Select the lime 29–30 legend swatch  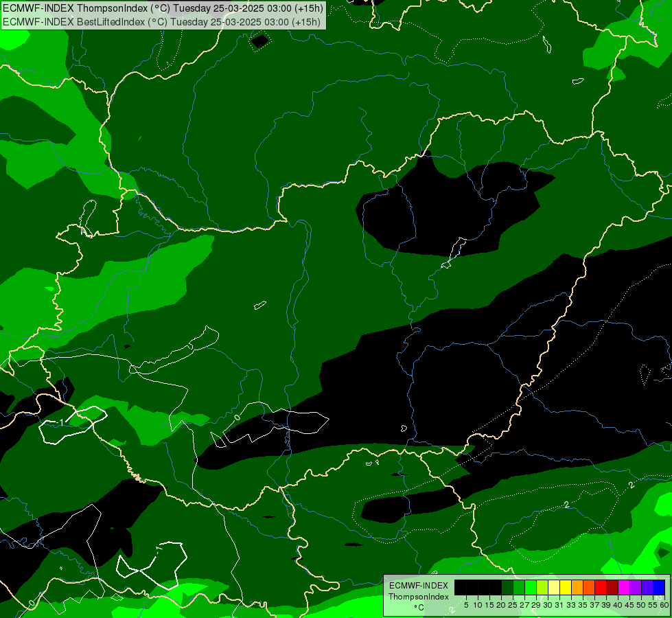542,588
